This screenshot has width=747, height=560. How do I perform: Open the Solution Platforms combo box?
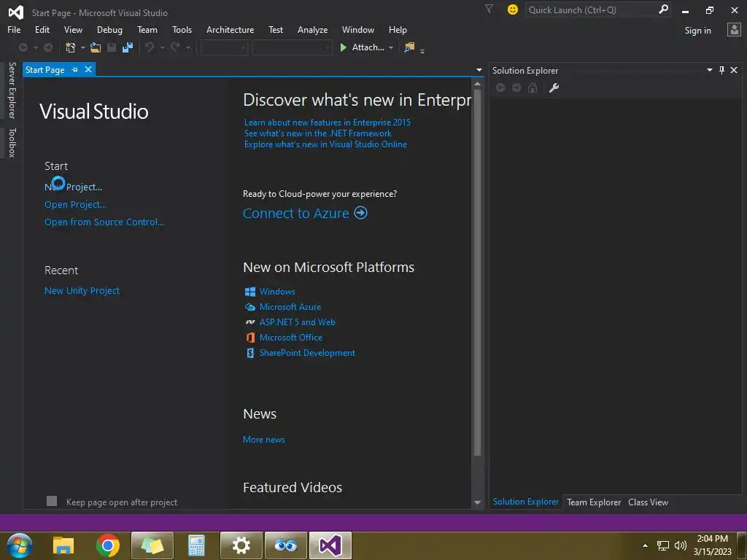[292, 47]
